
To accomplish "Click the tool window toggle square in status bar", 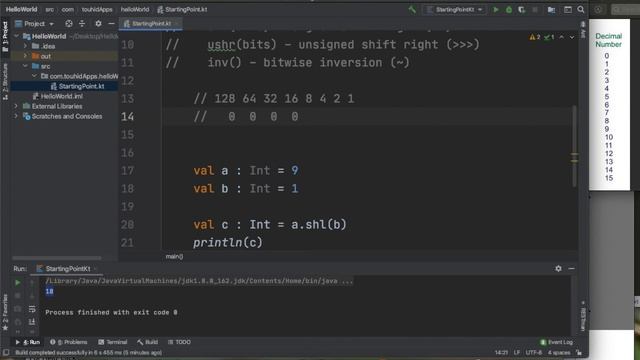I will pos(5,353).
